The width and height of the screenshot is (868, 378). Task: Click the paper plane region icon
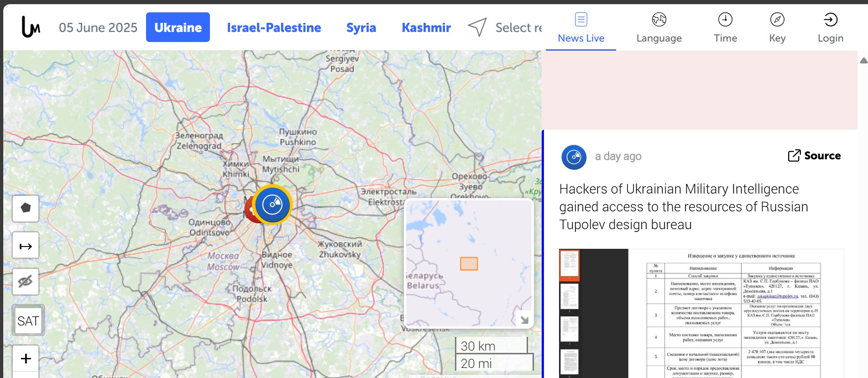477,27
